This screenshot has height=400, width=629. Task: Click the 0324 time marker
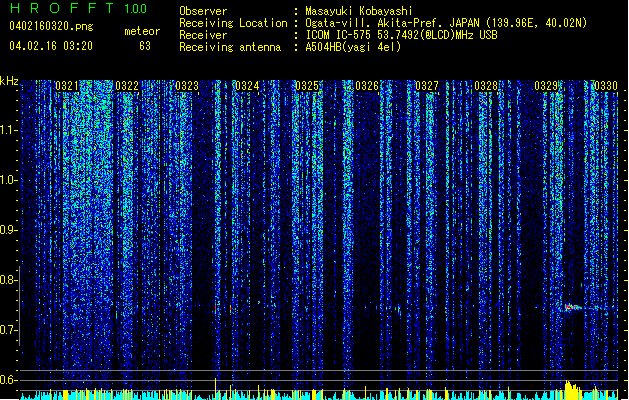(x=247, y=86)
